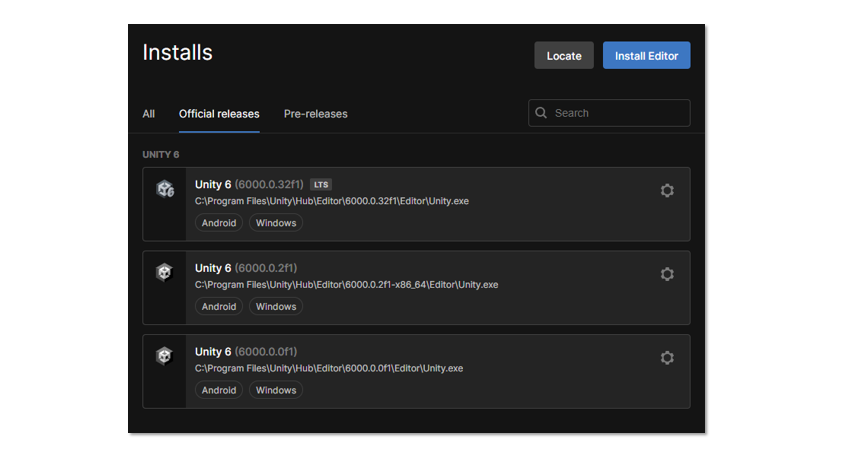Select the Official releases tab
Image resolution: width=845 pixels, height=461 pixels.
click(219, 114)
